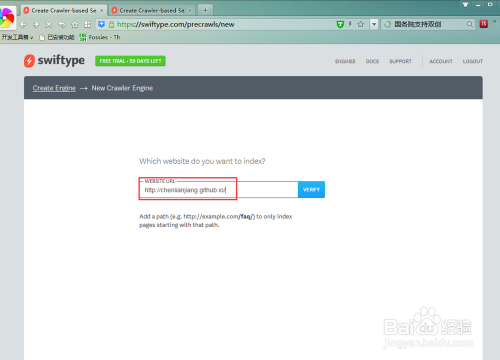
Task: Open ACCOUNT in the navigation
Action: tap(441, 61)
